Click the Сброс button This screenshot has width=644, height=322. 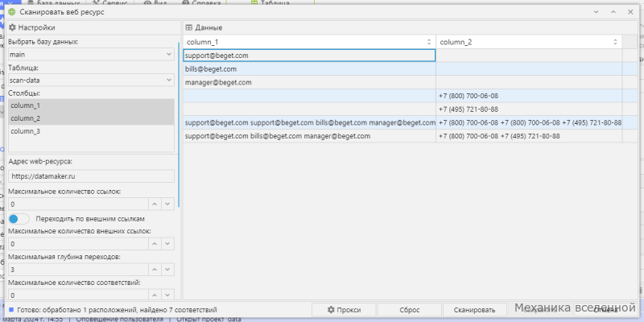tap(410, 310)
